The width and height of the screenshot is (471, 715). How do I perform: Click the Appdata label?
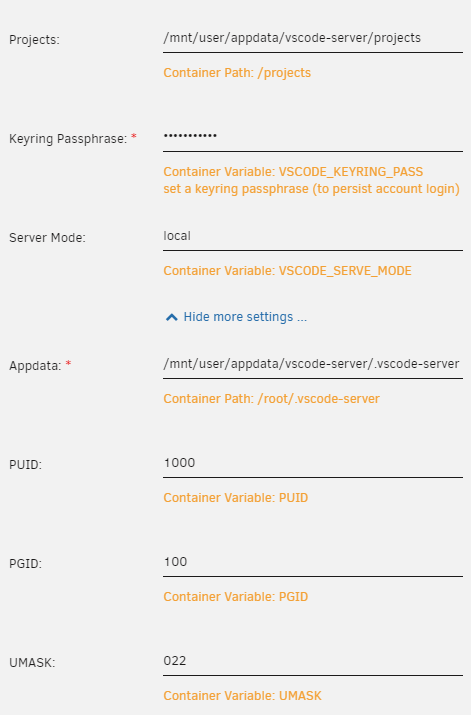pyautogui.click(x=35, y=366)
